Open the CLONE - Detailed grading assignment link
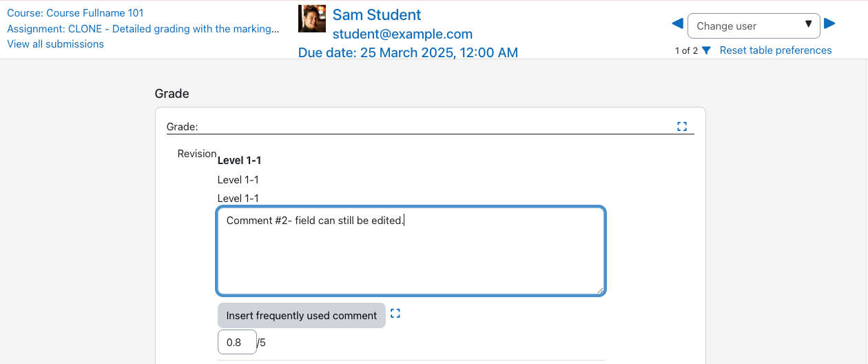The width and height of the screenshot is (868, 364). (143, 29)
